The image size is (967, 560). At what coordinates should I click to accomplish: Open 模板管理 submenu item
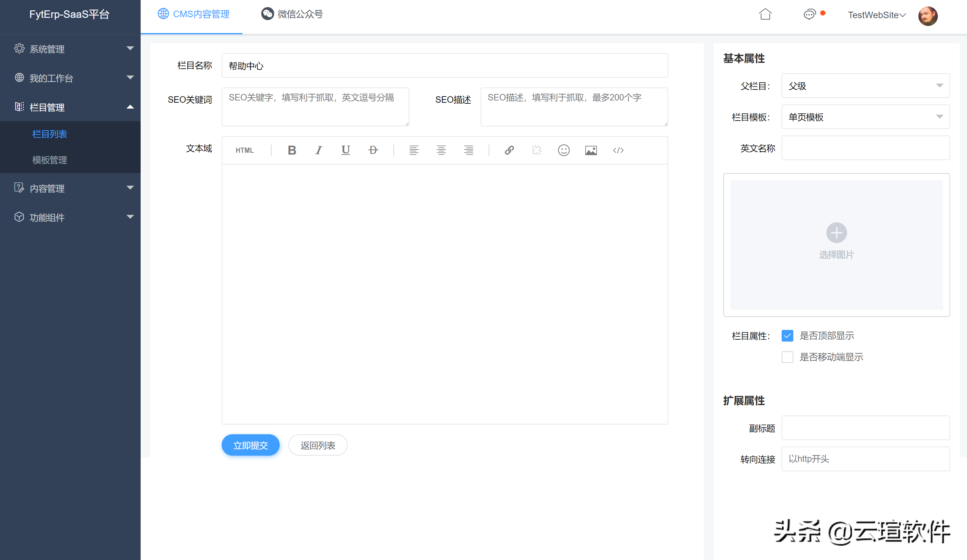click(50, 160)
